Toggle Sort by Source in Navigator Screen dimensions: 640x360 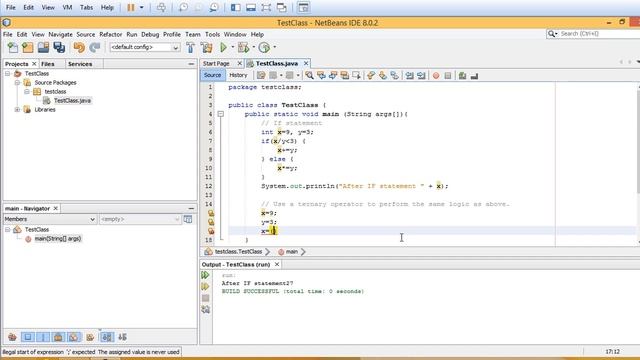tap(122, 337)
